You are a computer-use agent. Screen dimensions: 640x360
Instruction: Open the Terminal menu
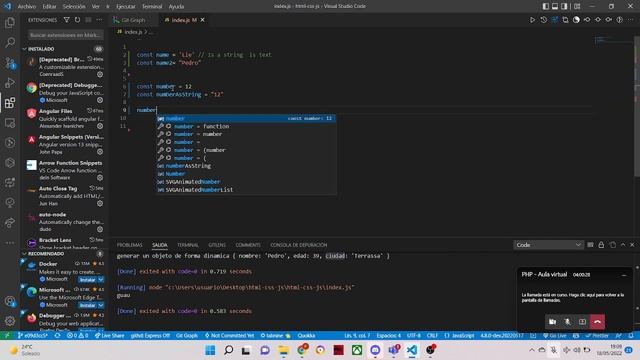152,7
